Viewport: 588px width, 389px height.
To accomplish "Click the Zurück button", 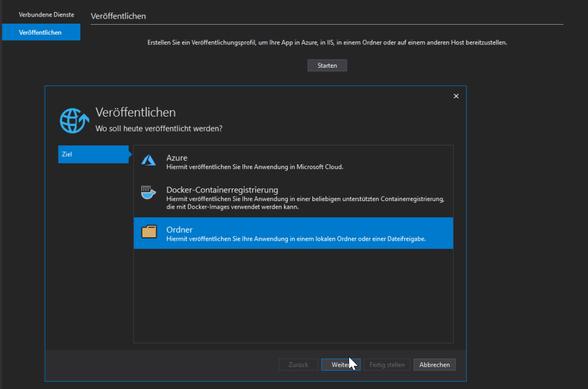I will [298, 364].
